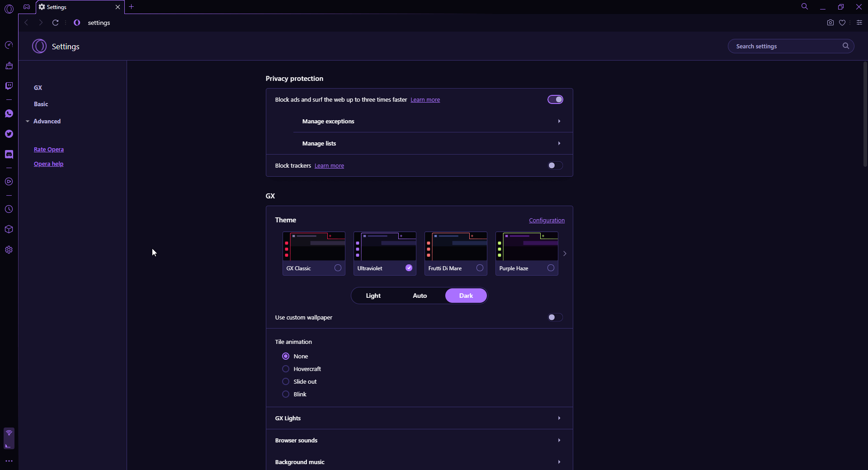Choose Hovercraft tile animation
Screen dimensions: 868x470
point(286,369)
